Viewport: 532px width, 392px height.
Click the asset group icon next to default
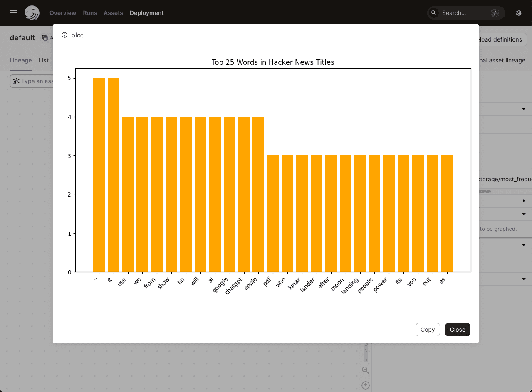tap(45, 38)
